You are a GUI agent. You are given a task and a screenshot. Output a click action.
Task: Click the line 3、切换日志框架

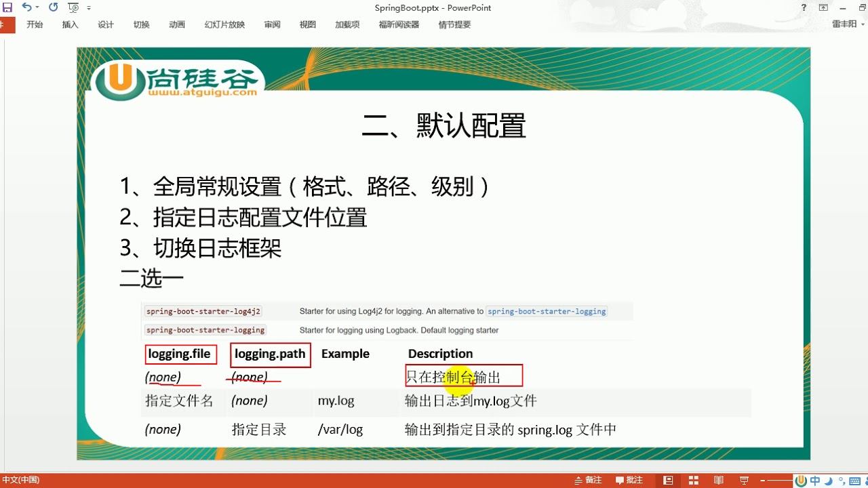click(x=201, y=248)
